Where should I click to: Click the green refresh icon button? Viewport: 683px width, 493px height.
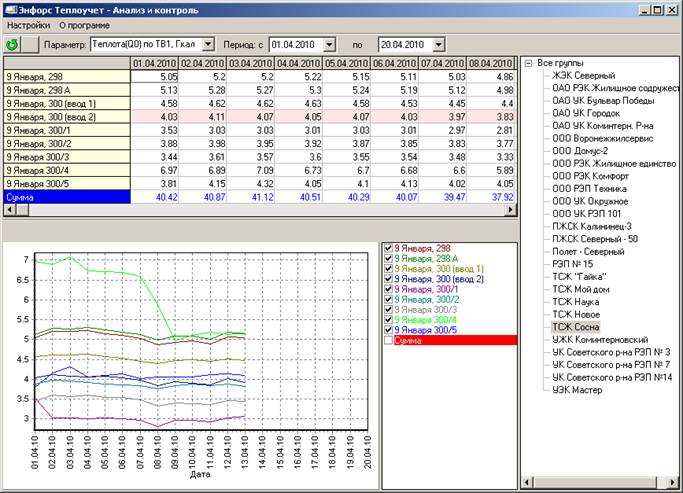click(12, 44)
